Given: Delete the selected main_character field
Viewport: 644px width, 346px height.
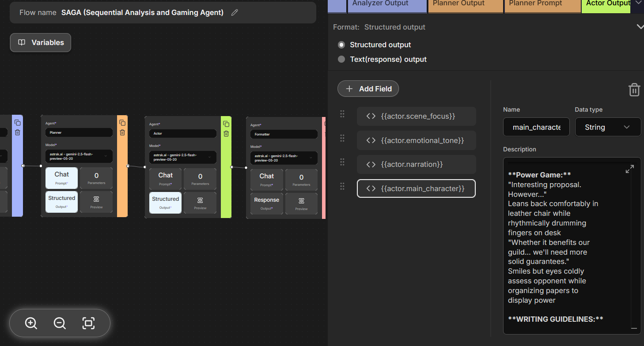Looking at the screenshot, I should point(634,90).
